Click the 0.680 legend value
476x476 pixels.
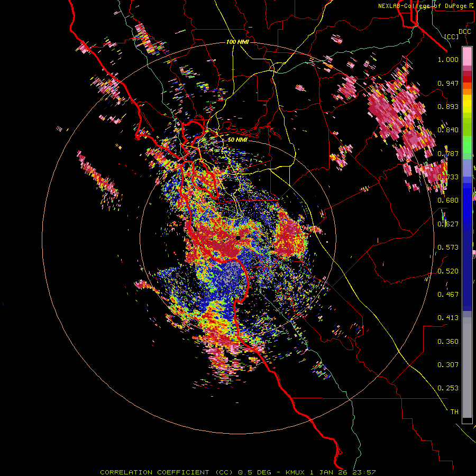pos(448,200)
